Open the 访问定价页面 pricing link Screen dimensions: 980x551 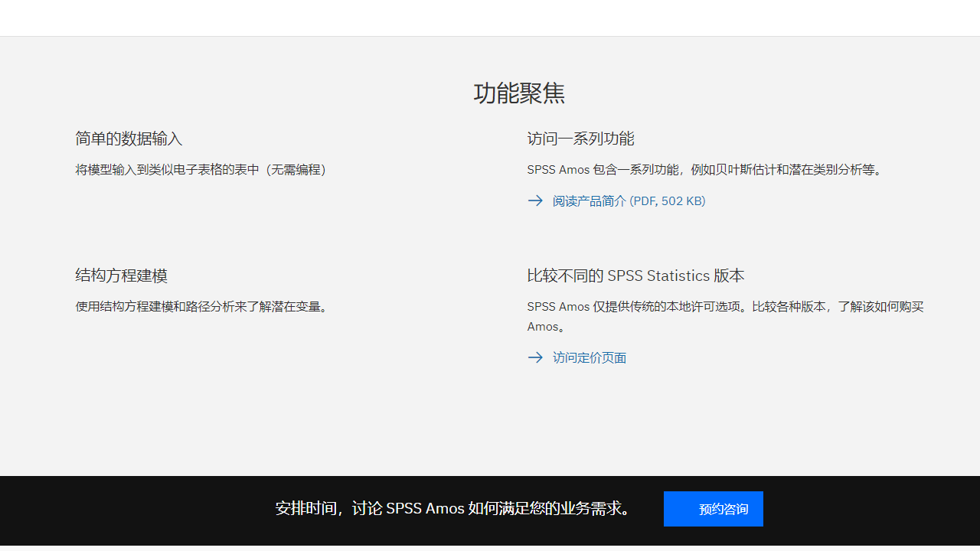(x=590, y=357)
